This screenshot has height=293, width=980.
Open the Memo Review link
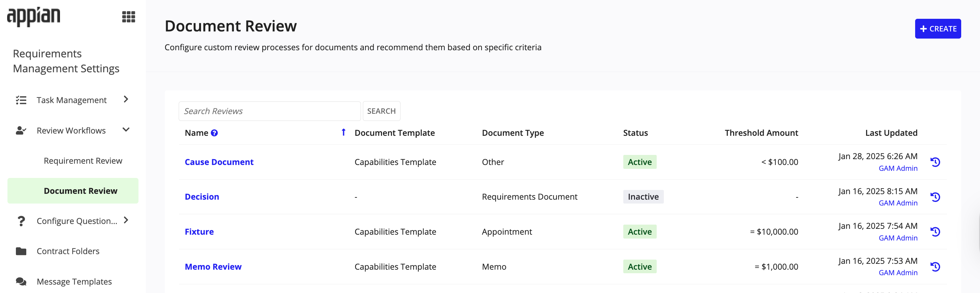click(x=213, y=267)
